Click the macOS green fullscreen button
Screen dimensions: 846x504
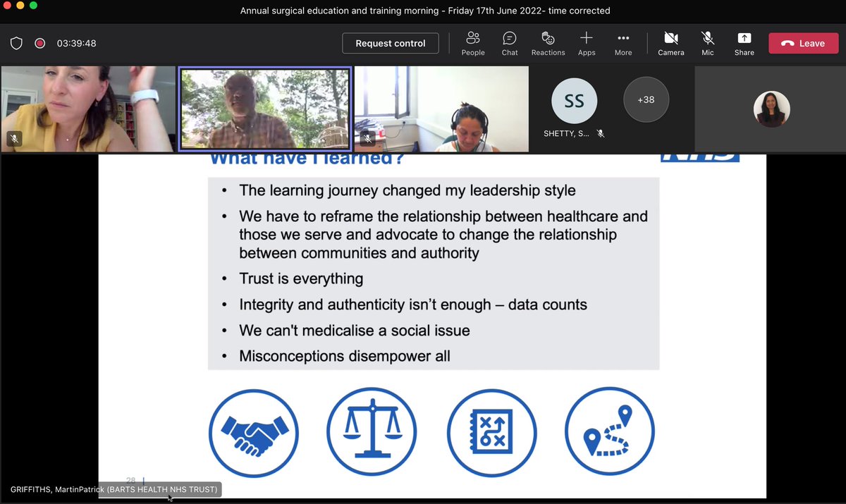33,6
